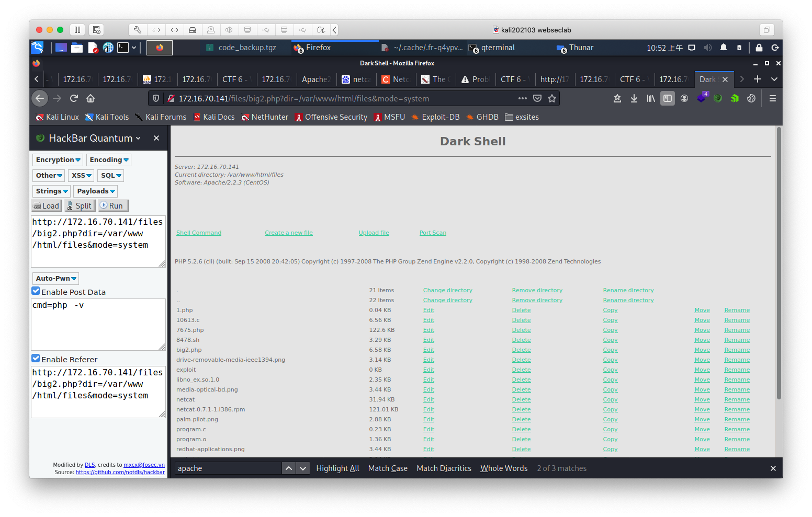Click Delete link for netcat
The image size is (812, 517).
[x=521, y=399]
